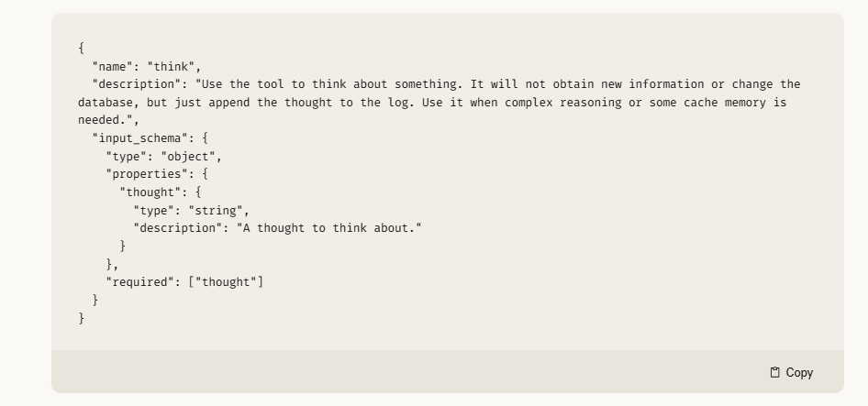Click the "input_schema" key
The width and height of the screenshot is (868, 406).
140,138
